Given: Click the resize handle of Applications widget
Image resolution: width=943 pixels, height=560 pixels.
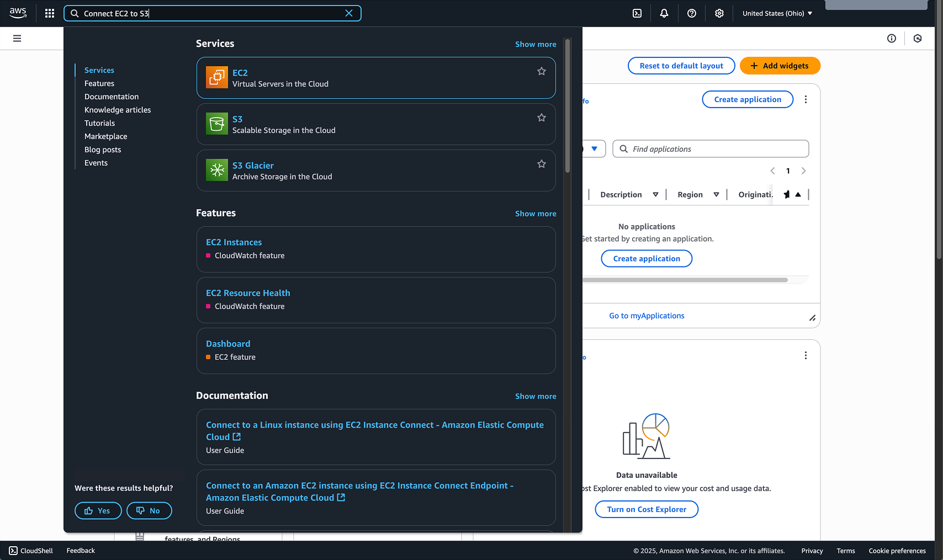Looking at the screenshot, I should click(x=812, y=318).
